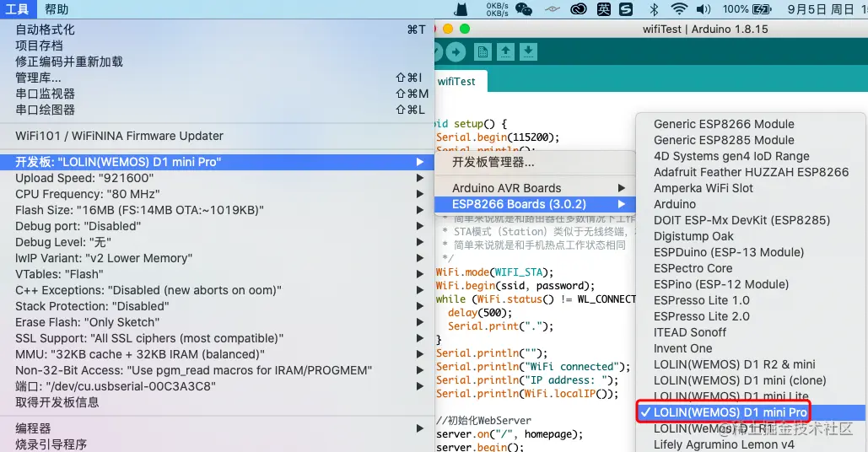Click the New sketch toolbar icon

tap(483, 52)
